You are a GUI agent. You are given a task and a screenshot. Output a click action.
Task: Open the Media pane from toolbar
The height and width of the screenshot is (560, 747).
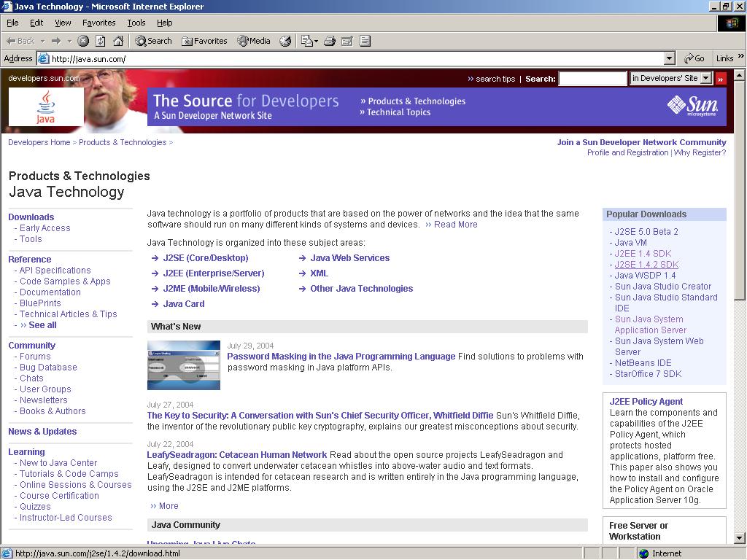tap(254, 41)
